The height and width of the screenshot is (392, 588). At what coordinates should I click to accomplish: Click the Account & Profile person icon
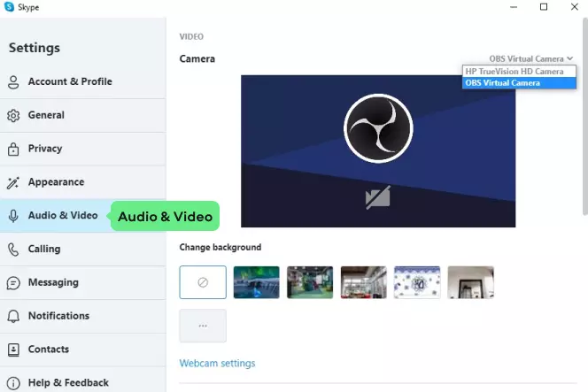coord(13,82)
